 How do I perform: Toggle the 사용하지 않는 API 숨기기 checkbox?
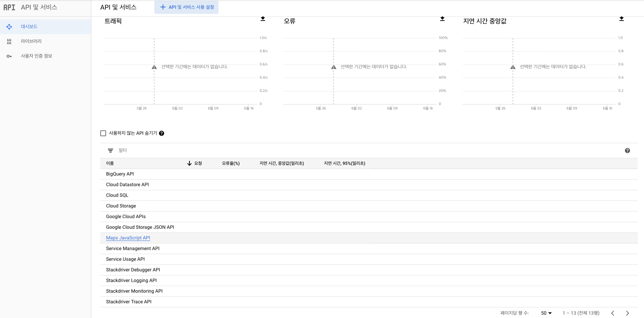tap(103, 133)
